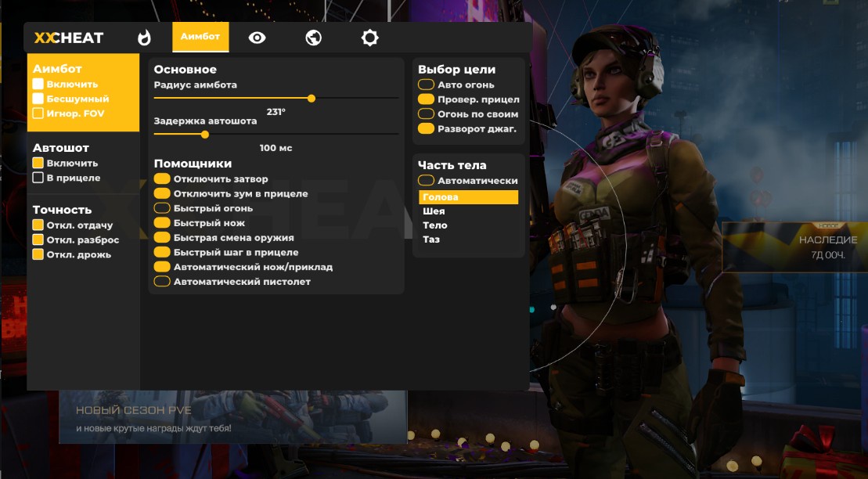Viewport: 868px width, 479px height.
Task: Switch off Отключить зум в прицеле
Action: (162, 193)
